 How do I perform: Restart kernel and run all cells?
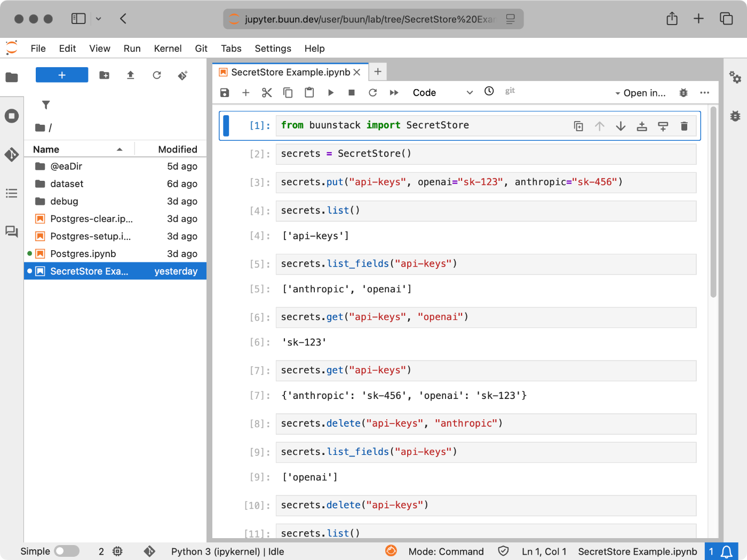[394, 93]
